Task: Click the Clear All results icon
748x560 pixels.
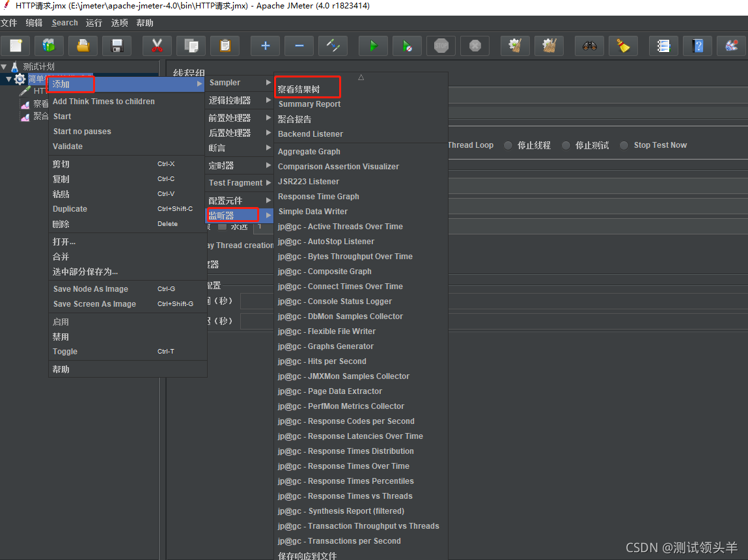Action: [x=549, y=46]
